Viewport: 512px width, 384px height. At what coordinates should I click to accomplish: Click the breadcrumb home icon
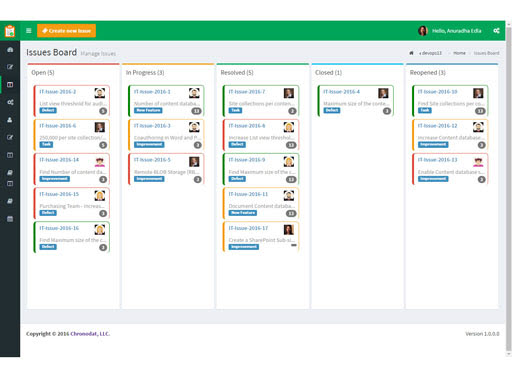(x=411, y=53)
